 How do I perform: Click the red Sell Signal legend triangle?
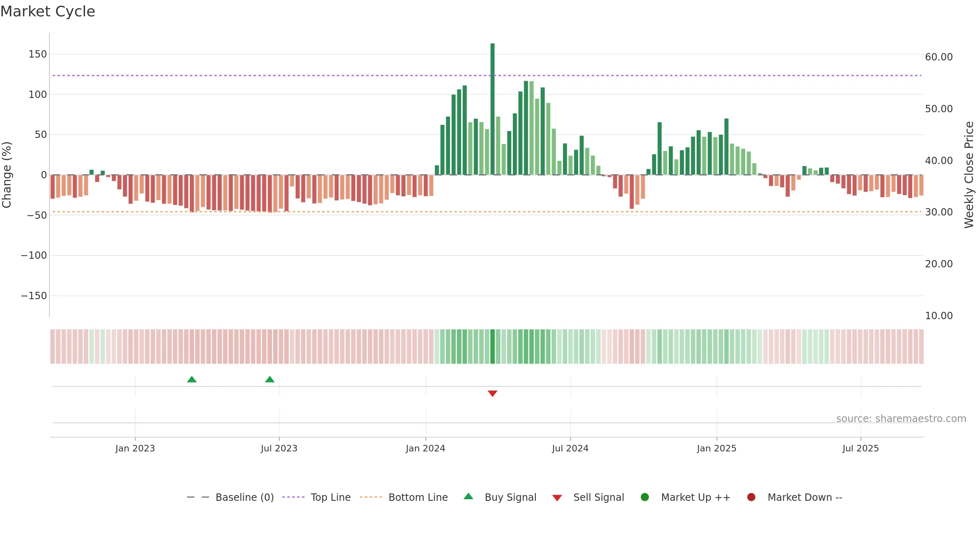tap(557, 498)
